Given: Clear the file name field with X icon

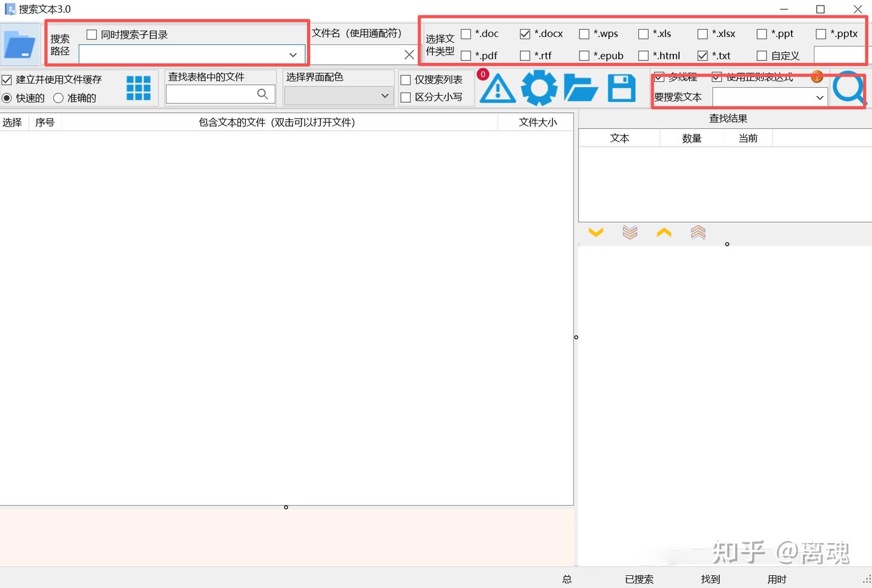Looking at the screenshot, I should click(x=409, y=55).
